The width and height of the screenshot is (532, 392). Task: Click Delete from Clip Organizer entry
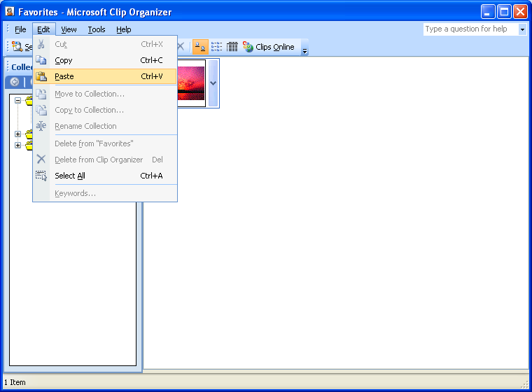click(x=105, y=160)
